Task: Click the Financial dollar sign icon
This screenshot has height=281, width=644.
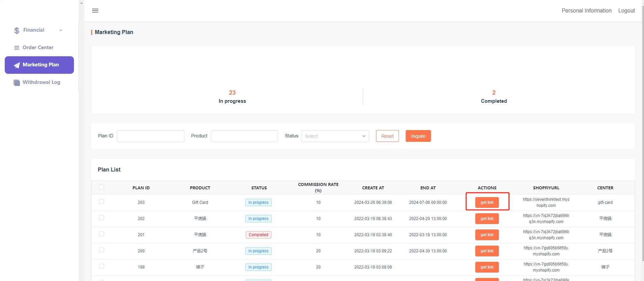Action: (x=17, y=30)
